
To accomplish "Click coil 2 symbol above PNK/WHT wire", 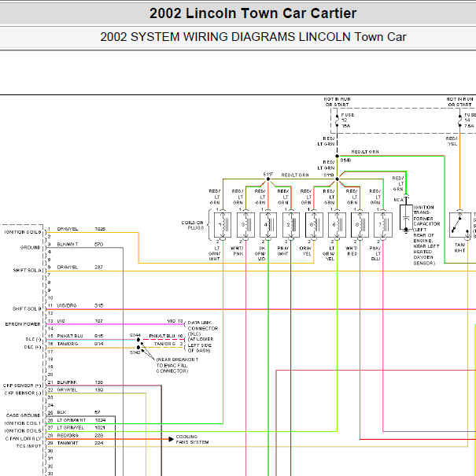I will click(x=291, y=225).
